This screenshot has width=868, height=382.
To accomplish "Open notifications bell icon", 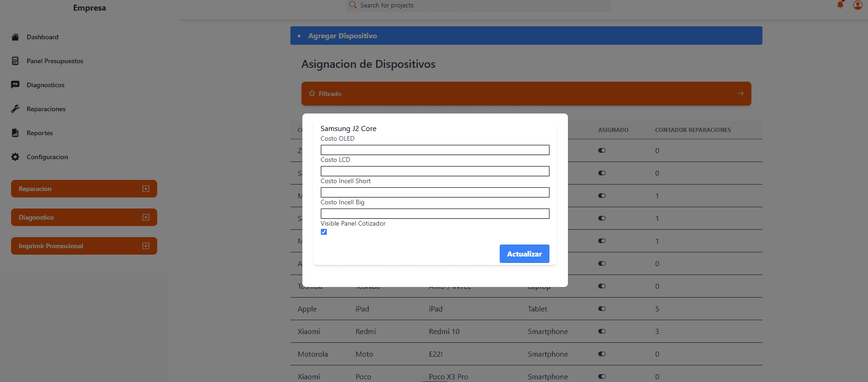I will tap(840, 5).
